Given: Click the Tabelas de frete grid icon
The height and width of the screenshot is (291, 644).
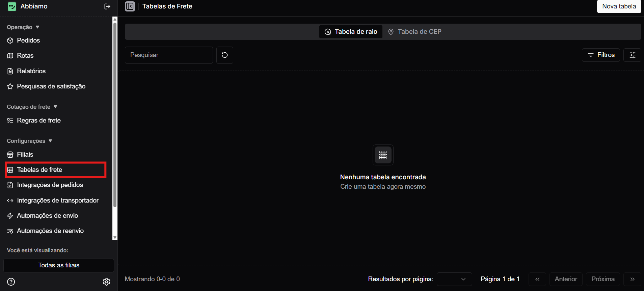Looking at the screenshot, I should 10,170.
